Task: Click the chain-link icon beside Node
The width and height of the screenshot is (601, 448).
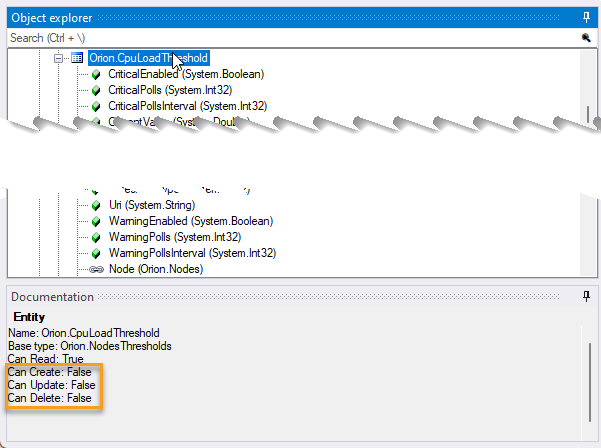Action: (x=96, y=270)
